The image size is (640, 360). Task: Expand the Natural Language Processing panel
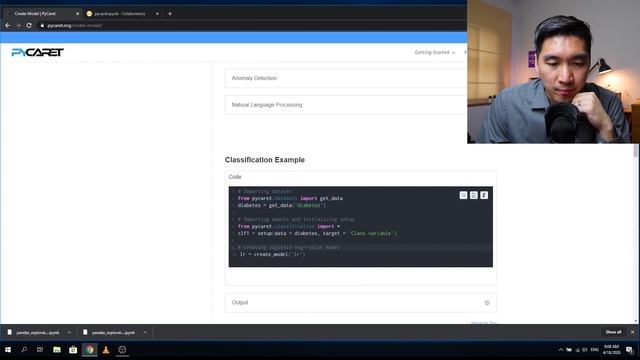(x=346, y=105)
